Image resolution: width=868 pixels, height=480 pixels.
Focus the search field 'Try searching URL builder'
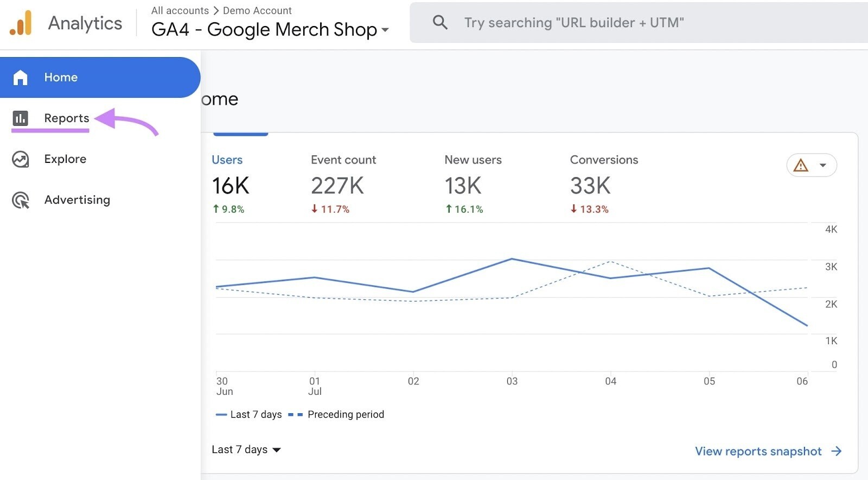pos(639,22)
